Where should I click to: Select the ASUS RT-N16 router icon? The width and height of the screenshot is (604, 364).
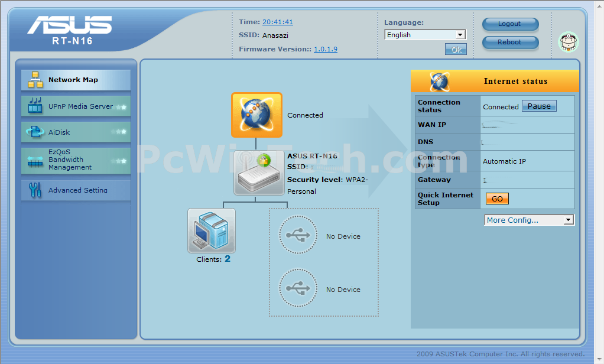(x=259, y=173)
